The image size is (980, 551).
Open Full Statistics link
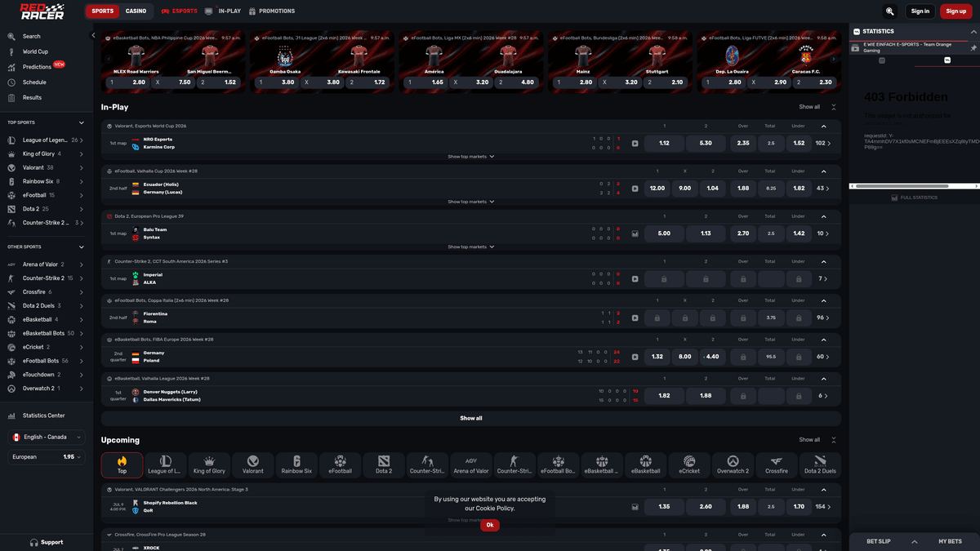click(914, 198)
